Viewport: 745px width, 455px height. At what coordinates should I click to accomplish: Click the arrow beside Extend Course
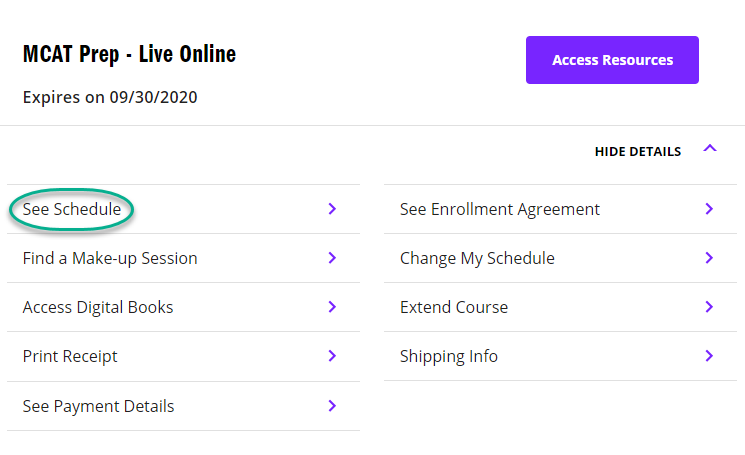[709, 307]
